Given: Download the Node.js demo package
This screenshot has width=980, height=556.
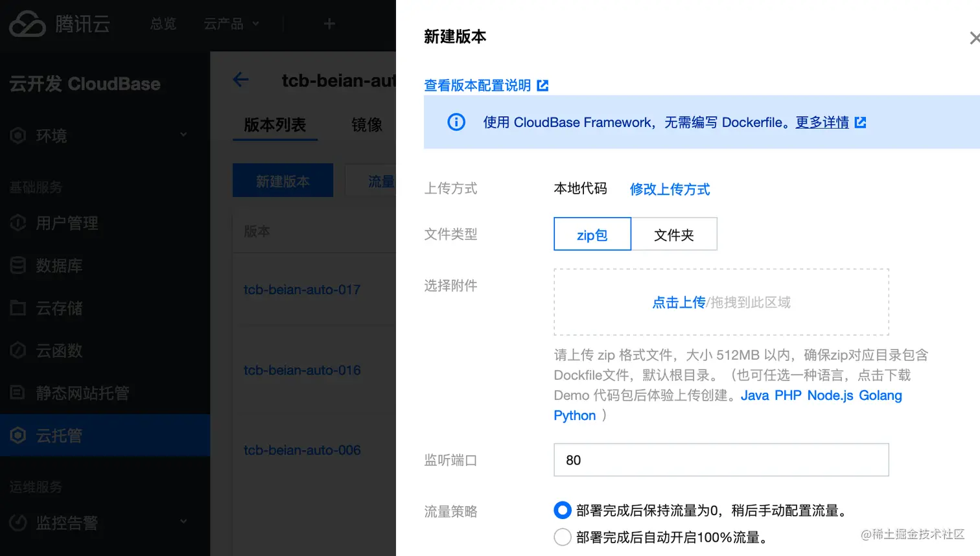Looking at the screenshot, I should point(830,395).
